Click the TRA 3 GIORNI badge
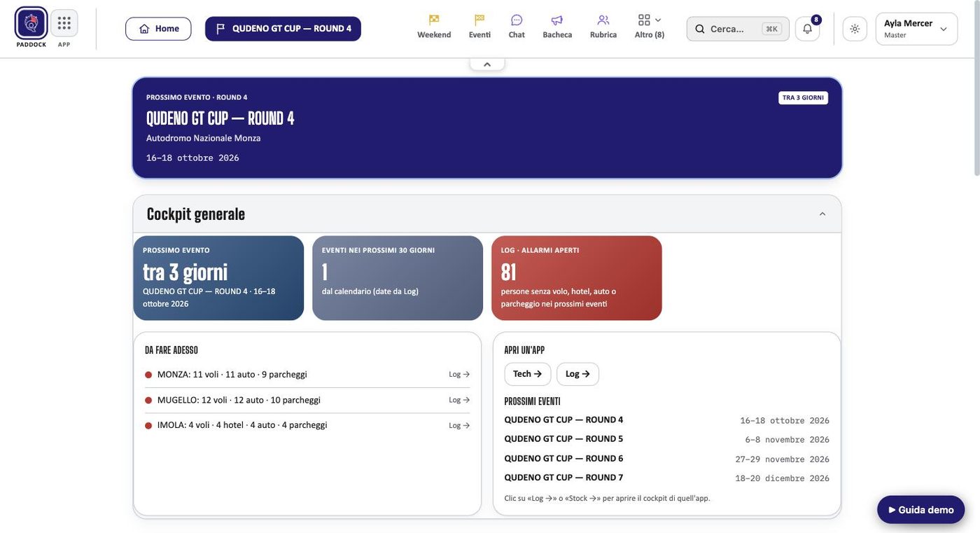The width and height of the screenshot is (980, 533). (x=803, y=98)
